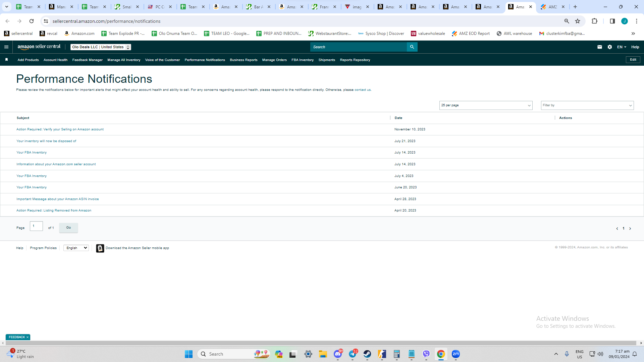Switch to the AMZ browser tab
Screen dimensions: 644x362
(553, 7)
